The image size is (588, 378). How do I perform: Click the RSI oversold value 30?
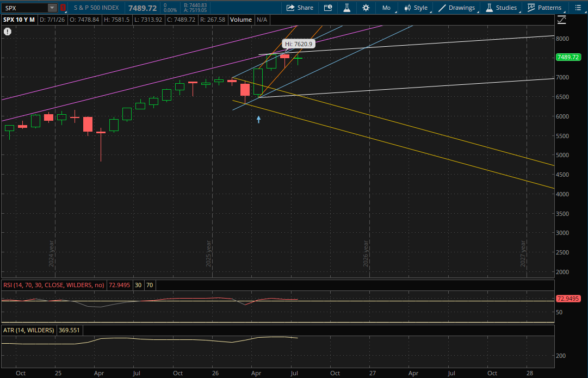(138, 285)
